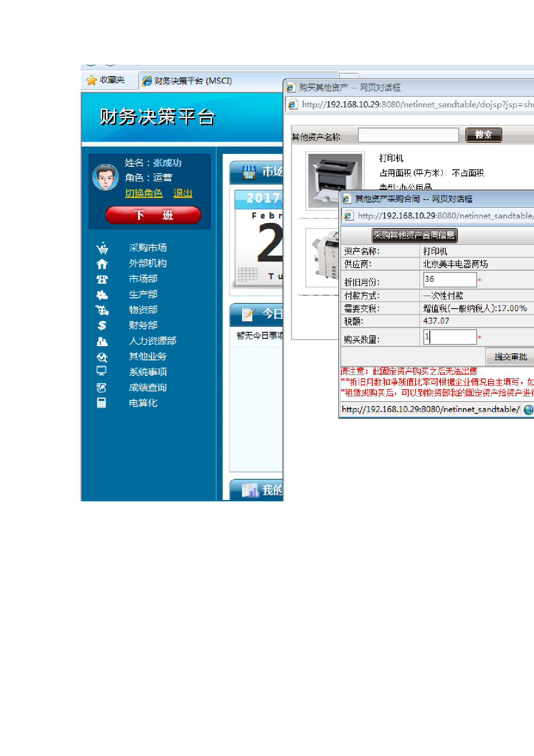Click the IE icon in the 购买其他资产 dialog title
Viewport: 534px width, 756px height.
click(x=291, y=87)
